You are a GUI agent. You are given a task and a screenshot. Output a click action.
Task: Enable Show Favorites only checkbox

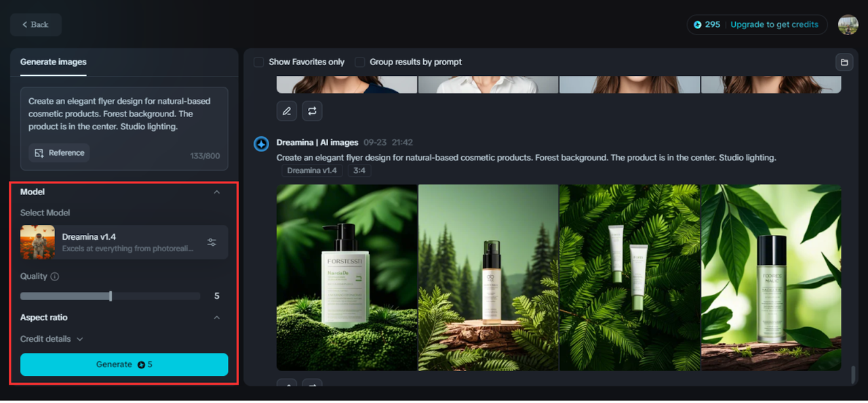point(259,62)
